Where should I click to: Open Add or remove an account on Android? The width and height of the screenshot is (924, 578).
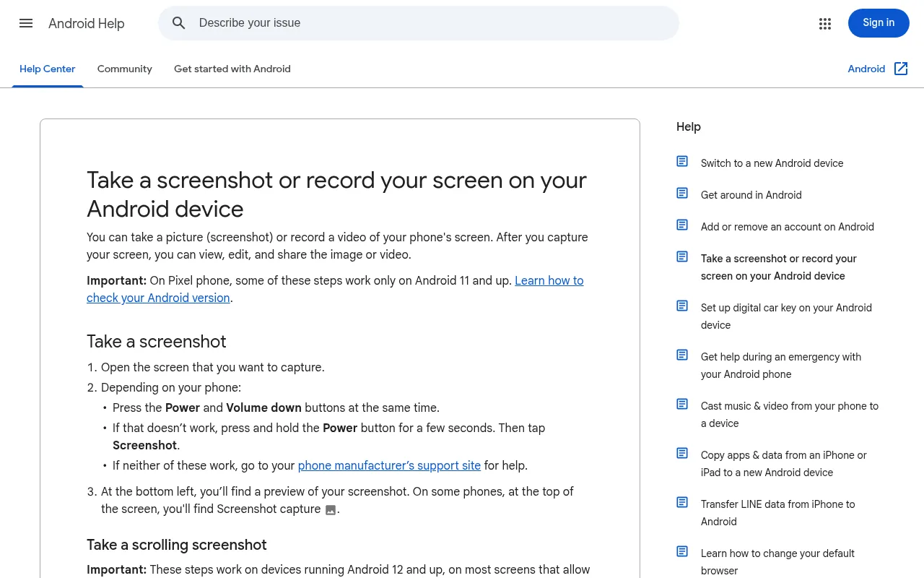coord(788,227)
